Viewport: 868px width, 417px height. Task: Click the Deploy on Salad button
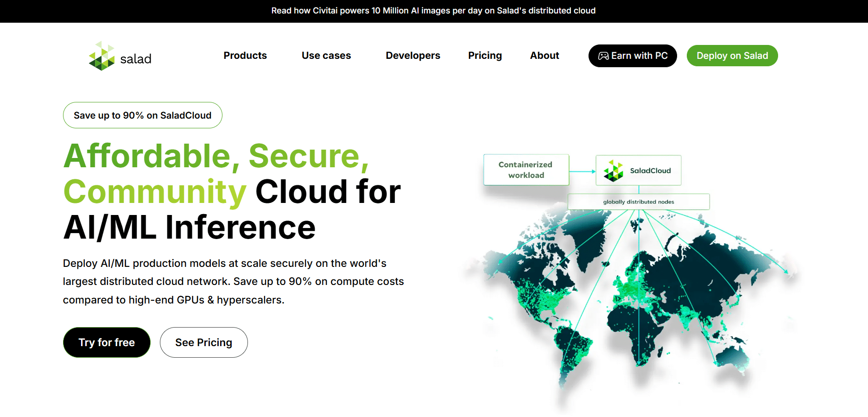point(732,56)
